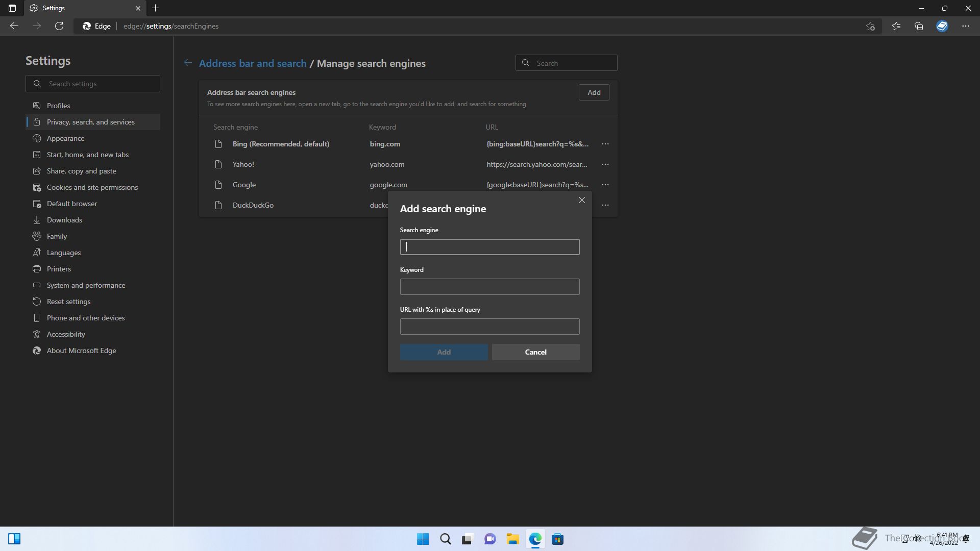This screenshot has height=551, width=980.
Task: Open the Collections icon in toolbar
Action: 919,26
